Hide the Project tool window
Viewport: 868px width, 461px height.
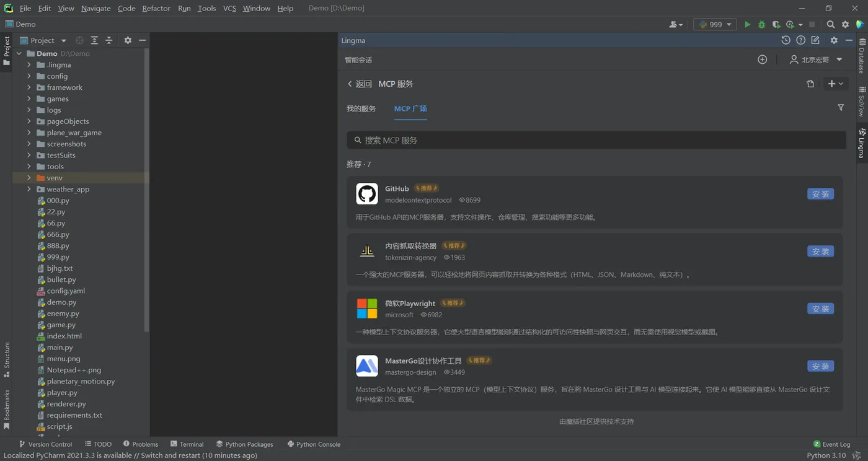pos(143,40)
